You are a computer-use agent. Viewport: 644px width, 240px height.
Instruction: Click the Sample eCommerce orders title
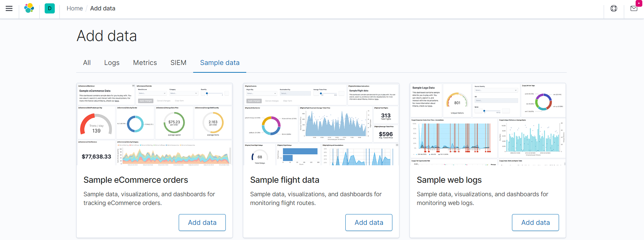click(x=136, y=180)
